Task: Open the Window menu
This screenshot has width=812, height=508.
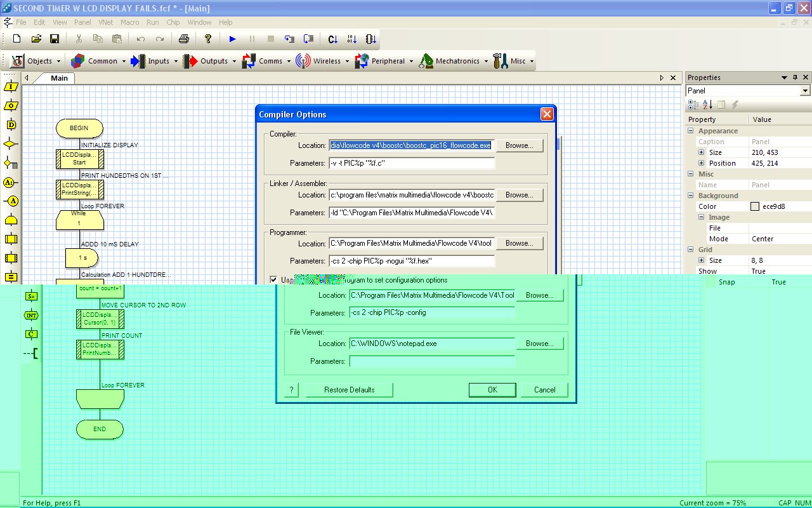Action: tap(199, 22)
